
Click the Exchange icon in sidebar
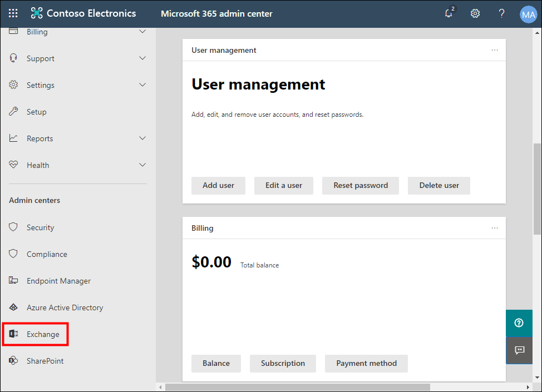coord(13,334)
